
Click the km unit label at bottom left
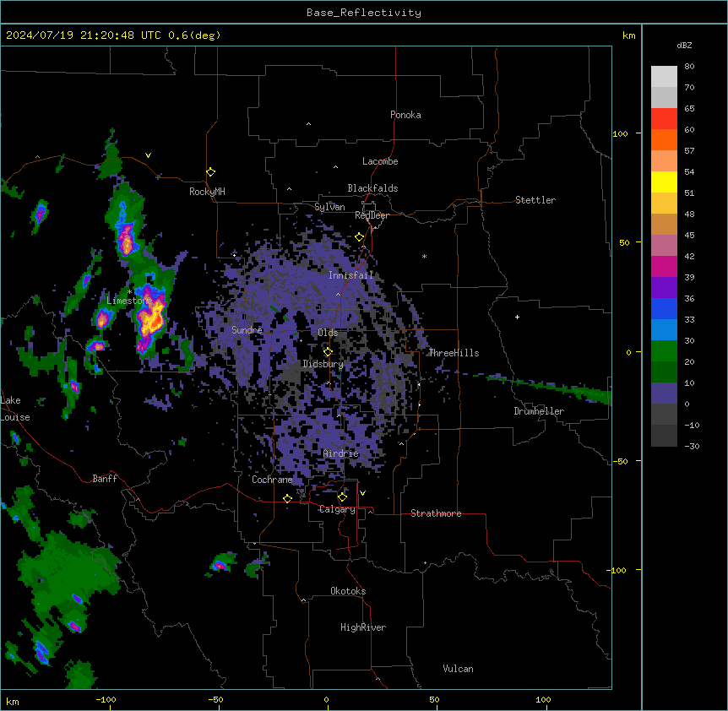(13, 701)
